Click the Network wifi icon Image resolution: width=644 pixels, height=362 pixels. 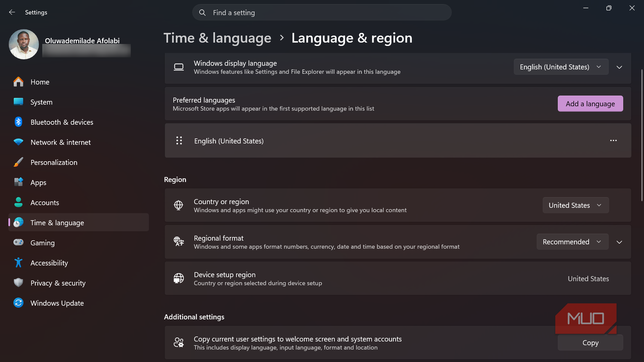(x=18, y=142)
